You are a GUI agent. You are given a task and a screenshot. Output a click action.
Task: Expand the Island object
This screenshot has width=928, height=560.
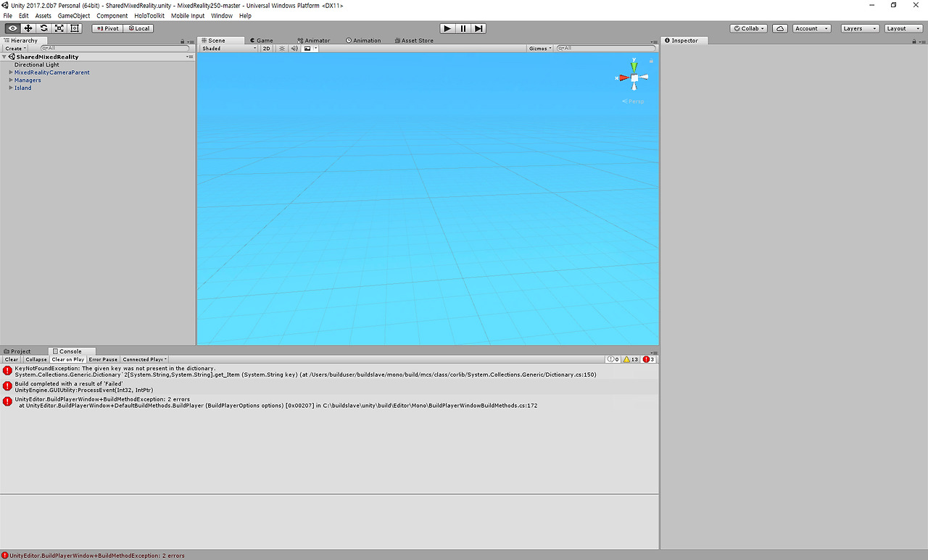click(11, 88)
